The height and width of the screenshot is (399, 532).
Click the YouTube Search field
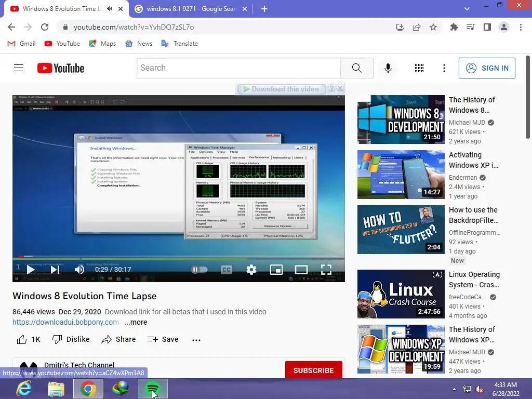pyautogui.click(x=239, y=68)
